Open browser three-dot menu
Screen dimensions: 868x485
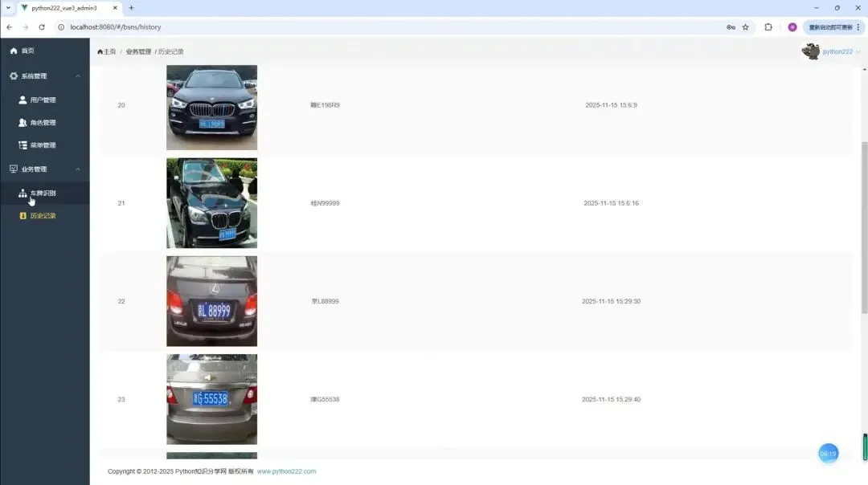point(858,27)
